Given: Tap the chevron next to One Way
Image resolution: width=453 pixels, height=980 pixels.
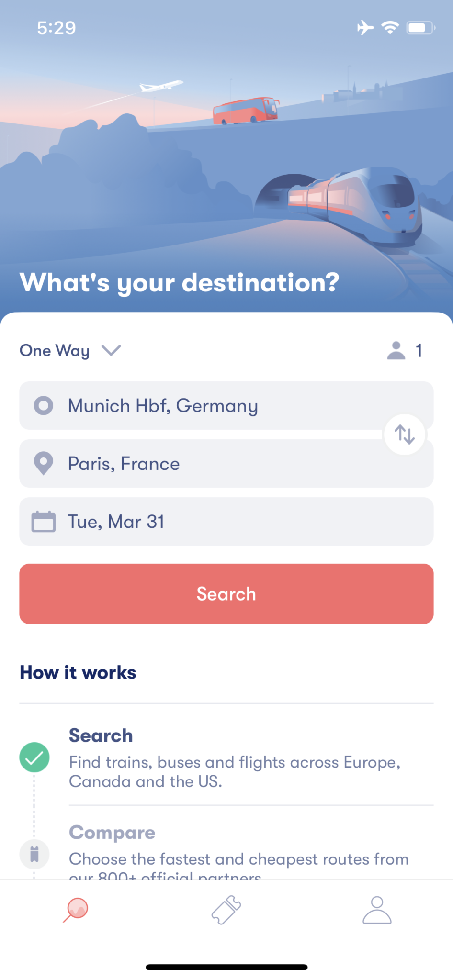Looking at the screenshot, I should pos(111,350).
